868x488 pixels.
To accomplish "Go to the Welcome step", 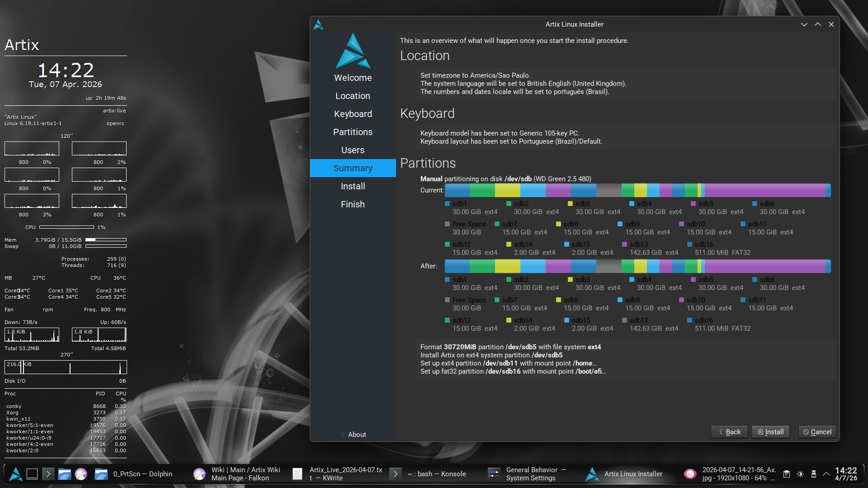I will tap(353, 78).
